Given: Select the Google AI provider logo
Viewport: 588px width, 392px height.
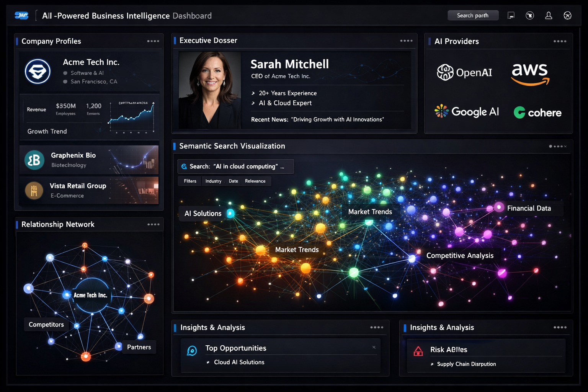Looking at the screenshot, I should (x=467, y=111).
